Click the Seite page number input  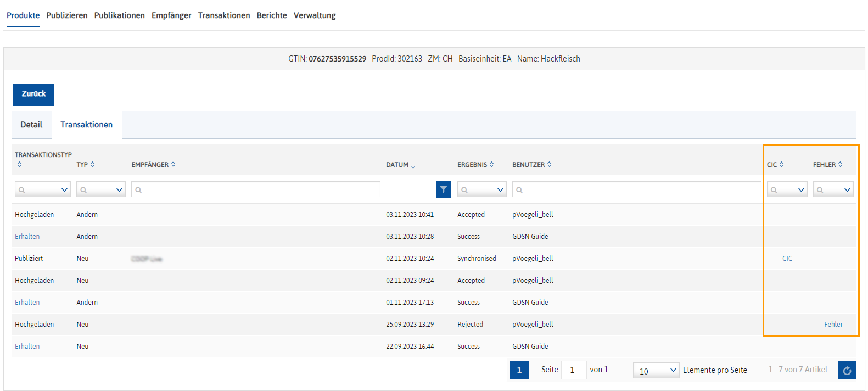(x=574, y=370)
